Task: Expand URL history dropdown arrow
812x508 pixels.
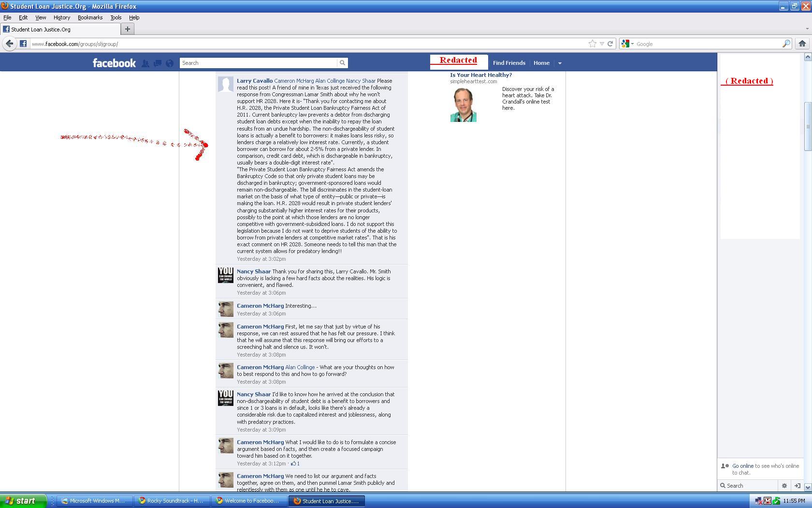Action: point(602,44)
